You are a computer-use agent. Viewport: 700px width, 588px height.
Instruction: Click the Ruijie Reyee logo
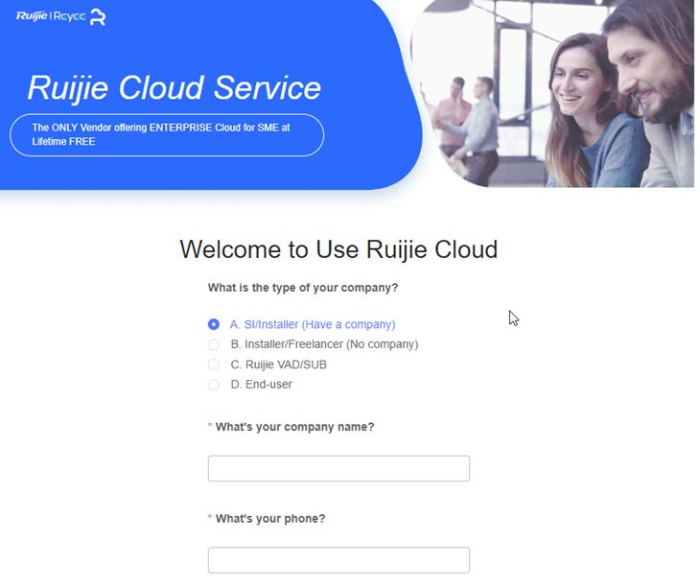60,16
